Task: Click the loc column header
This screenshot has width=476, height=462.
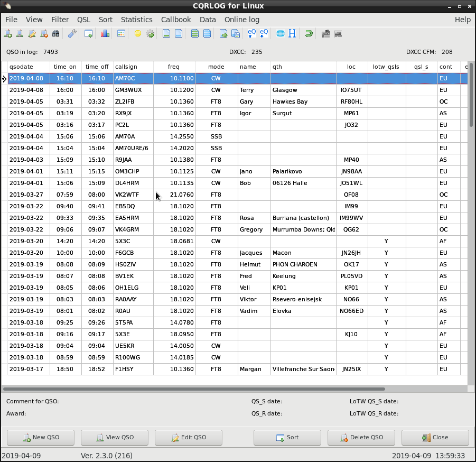Action: coord(352,67)
